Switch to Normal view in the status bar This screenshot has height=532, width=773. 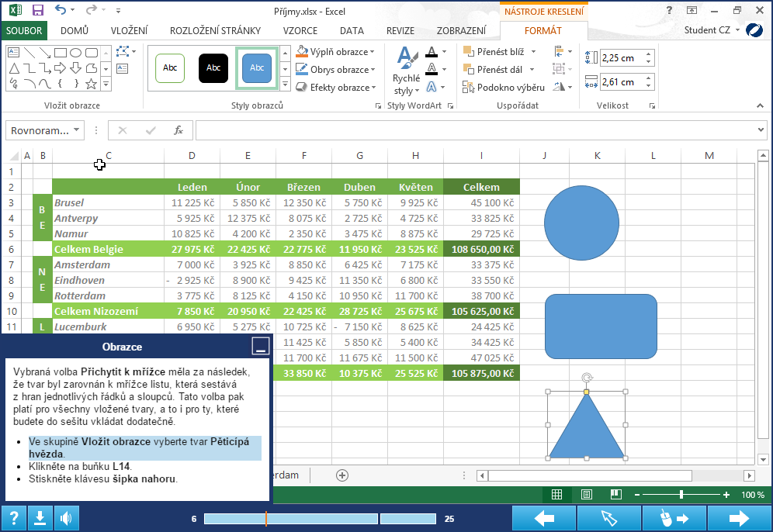(556, 495)
